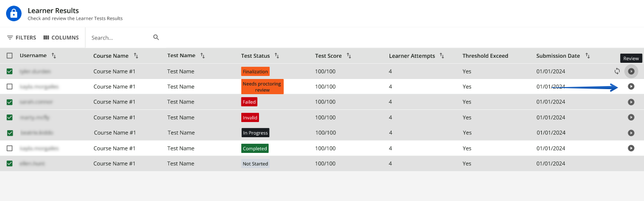The width and height of the screenshot is (644, 201).
Task: Click the Learner Results page title
Action: coord(53,10)
